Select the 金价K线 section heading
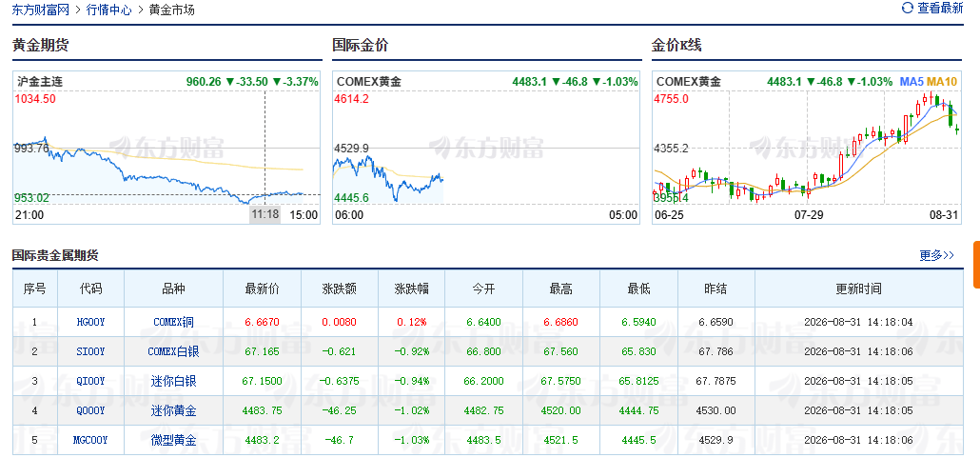 click(676, 45)
